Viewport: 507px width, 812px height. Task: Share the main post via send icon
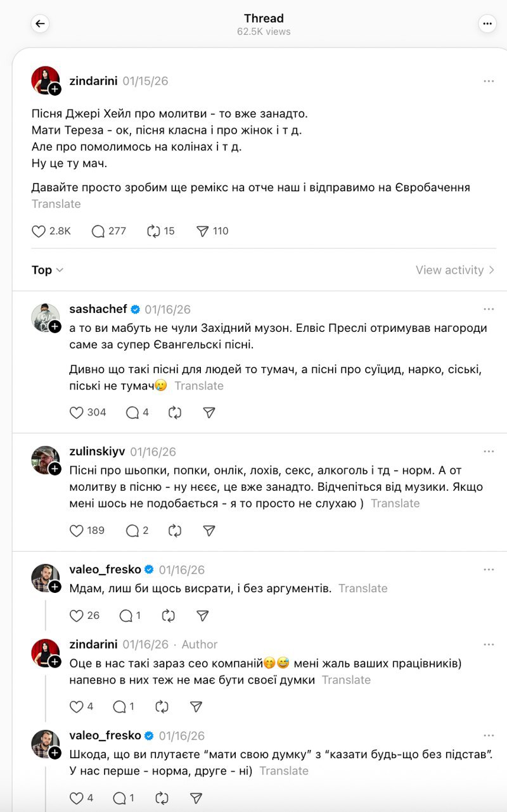tap(202, 231)
